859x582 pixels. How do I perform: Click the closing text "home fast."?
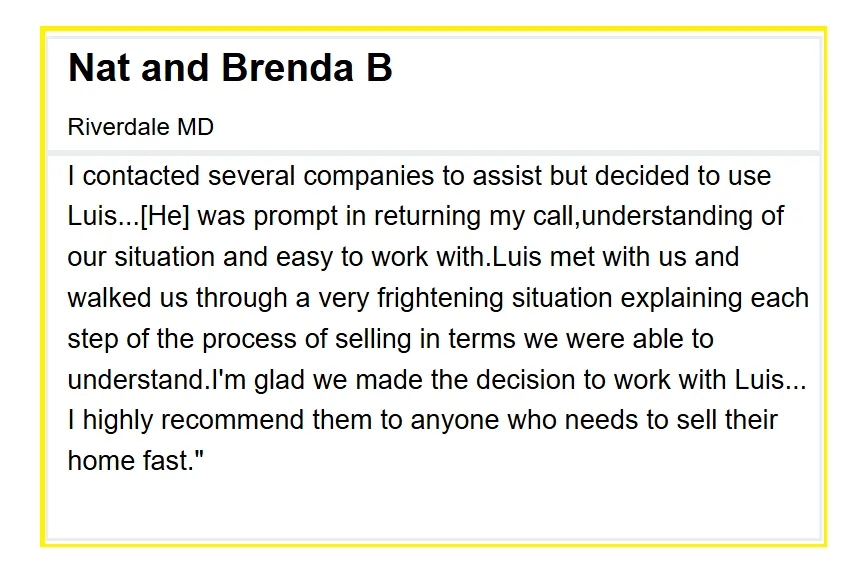click(x=135, y=460)
